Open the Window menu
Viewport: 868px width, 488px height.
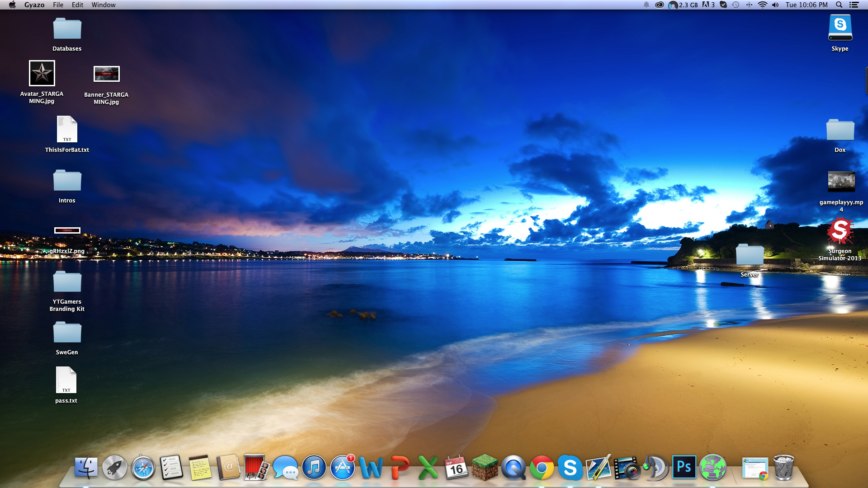[104, 5]
